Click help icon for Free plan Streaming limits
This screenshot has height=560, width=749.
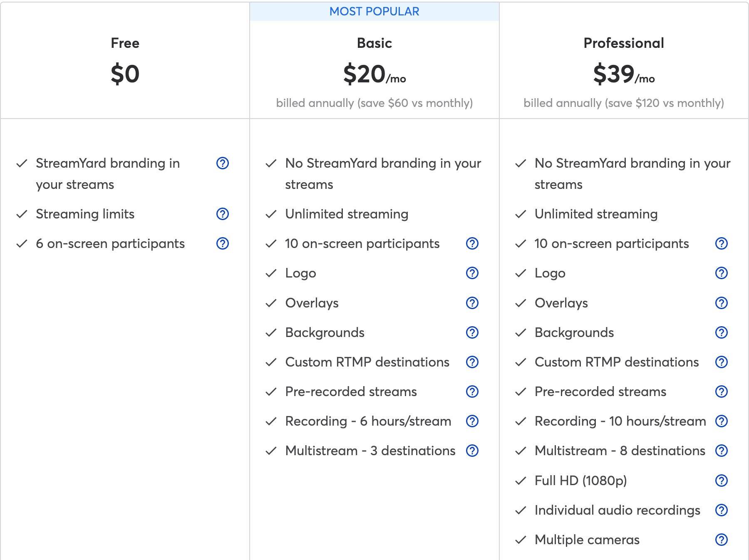(223, 214)
